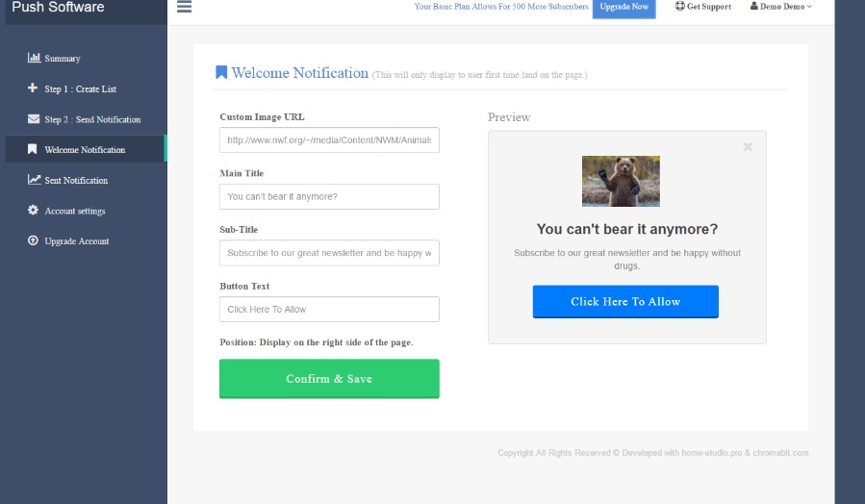Click the 'Custom Image URL' label
The image size is (865, 504).
[x=262, y=117]
